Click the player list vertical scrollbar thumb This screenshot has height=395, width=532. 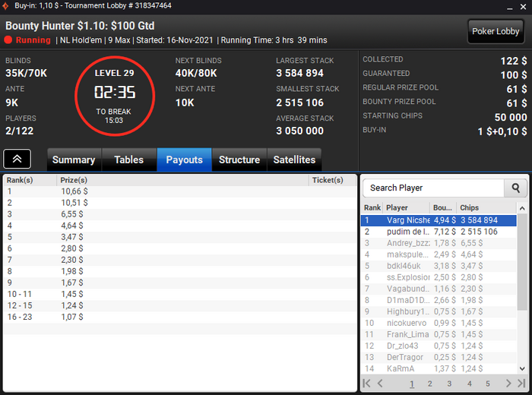click(522, 261)
